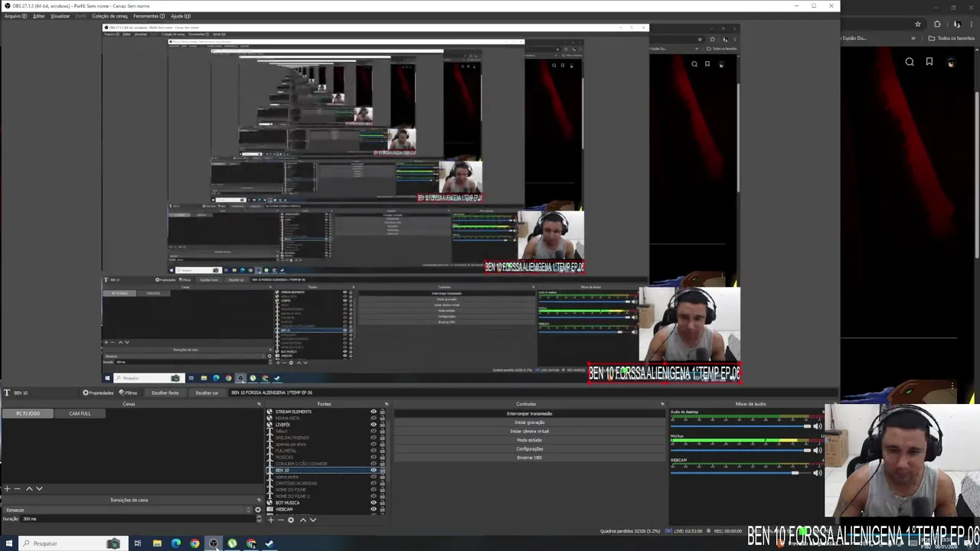
Task: Open source Filtros
Action: [128, 393]
